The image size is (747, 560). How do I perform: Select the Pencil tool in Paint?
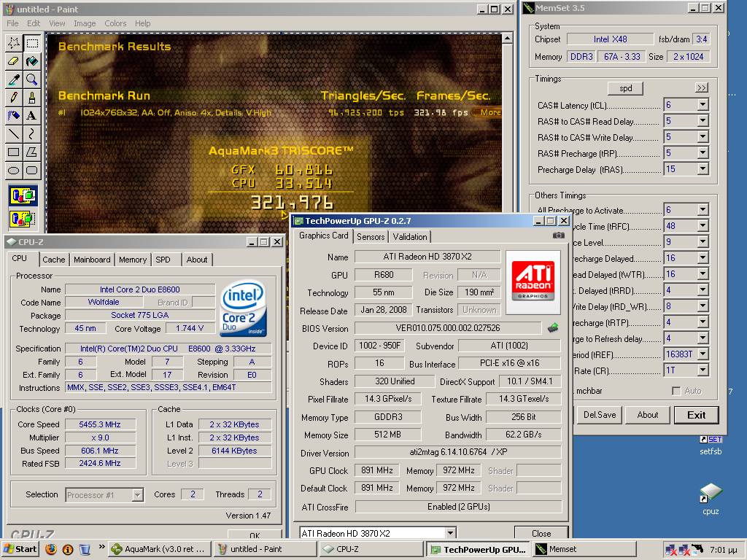pos(14,97)
